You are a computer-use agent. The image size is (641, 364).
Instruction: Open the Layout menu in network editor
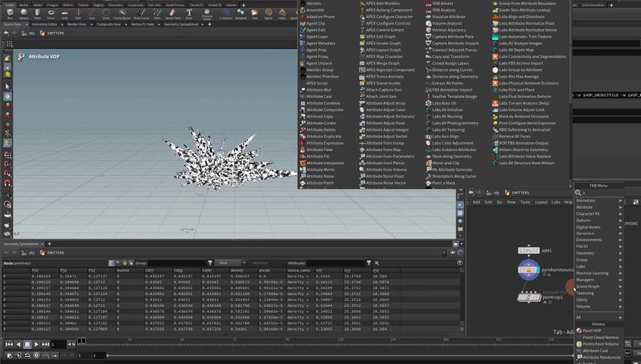[541, 202]
